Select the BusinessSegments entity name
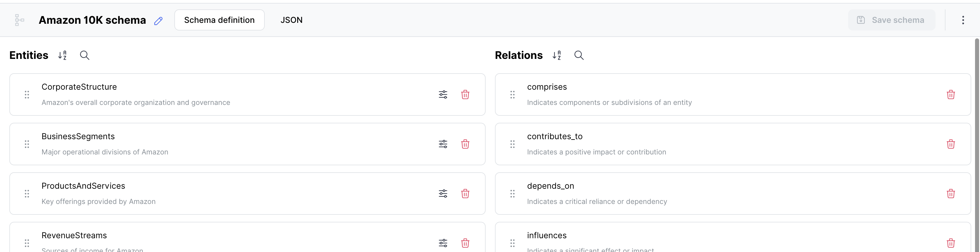Image resolution: width=980 pixels, height=252 pixels. click(x=78, y=137)
